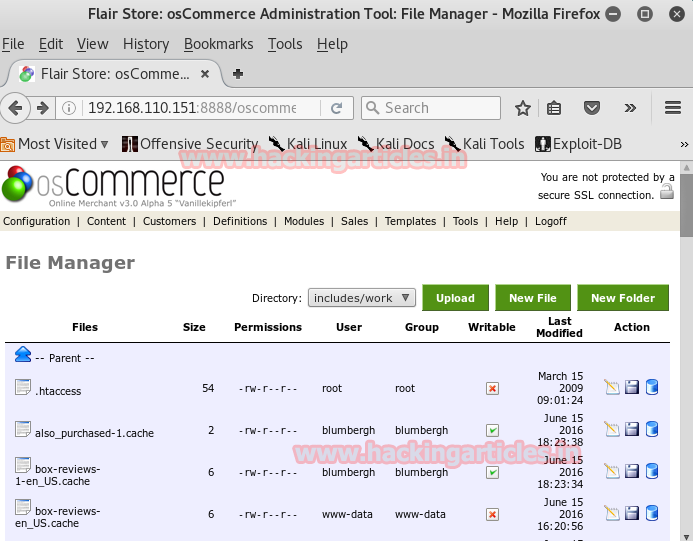Open the Offensive Security bookmark
The image size is (693, 541).
190,144
